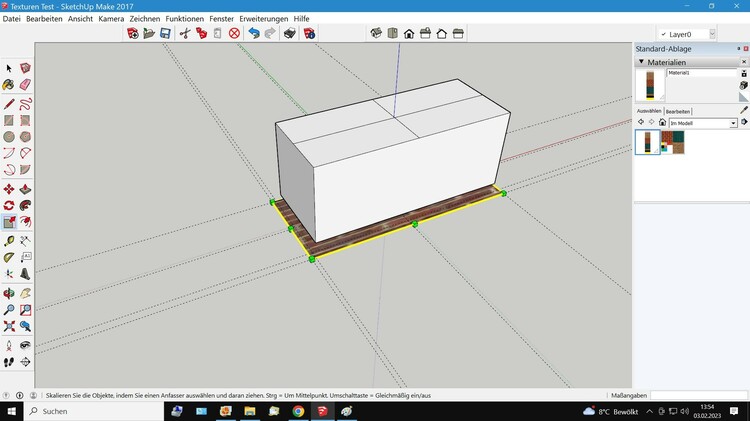Screen dimensions: 750x421
Task: Select the brick tile material swatch
Action: (x=672, y=142)
